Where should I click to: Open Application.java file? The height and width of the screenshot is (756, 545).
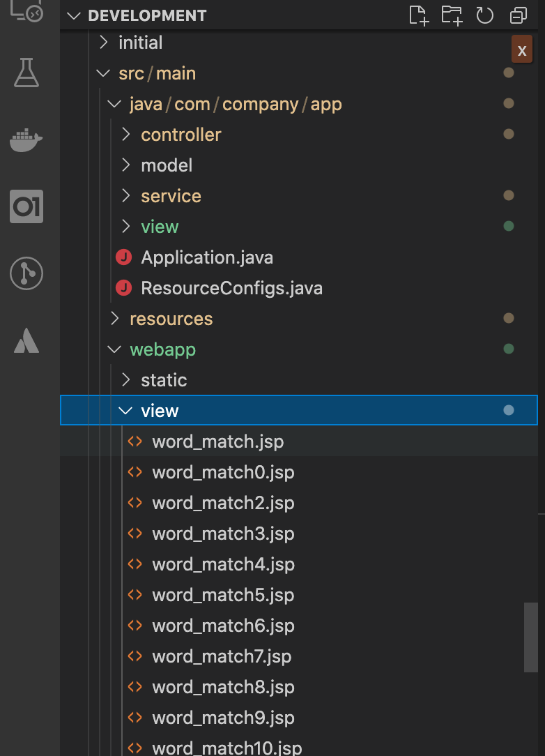click(x=206, y=257)
